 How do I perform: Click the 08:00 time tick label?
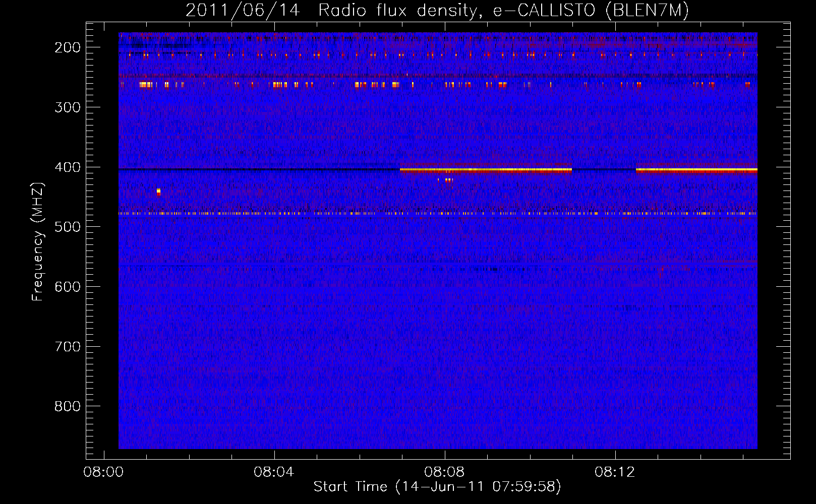click(x=103, y=472)
